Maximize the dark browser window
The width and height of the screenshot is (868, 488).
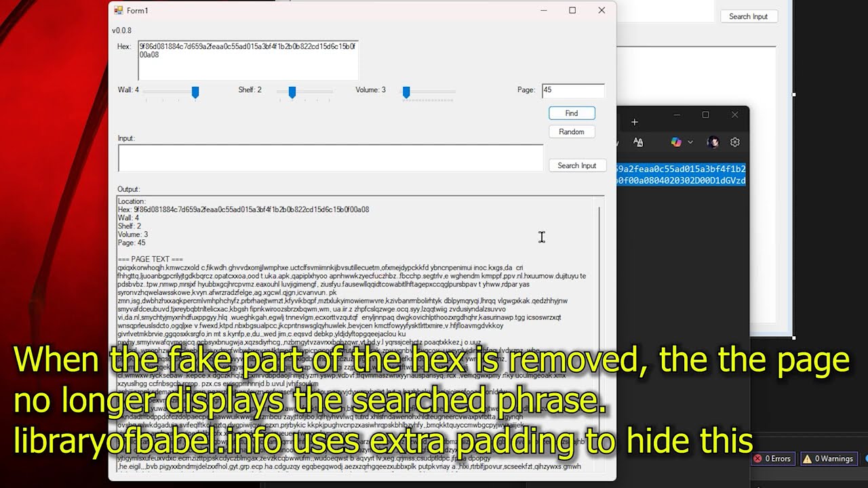705,115
